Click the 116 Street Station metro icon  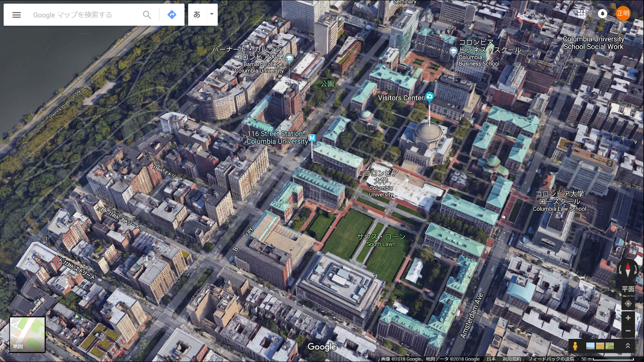pyautogui.click(x=312, y=138)
